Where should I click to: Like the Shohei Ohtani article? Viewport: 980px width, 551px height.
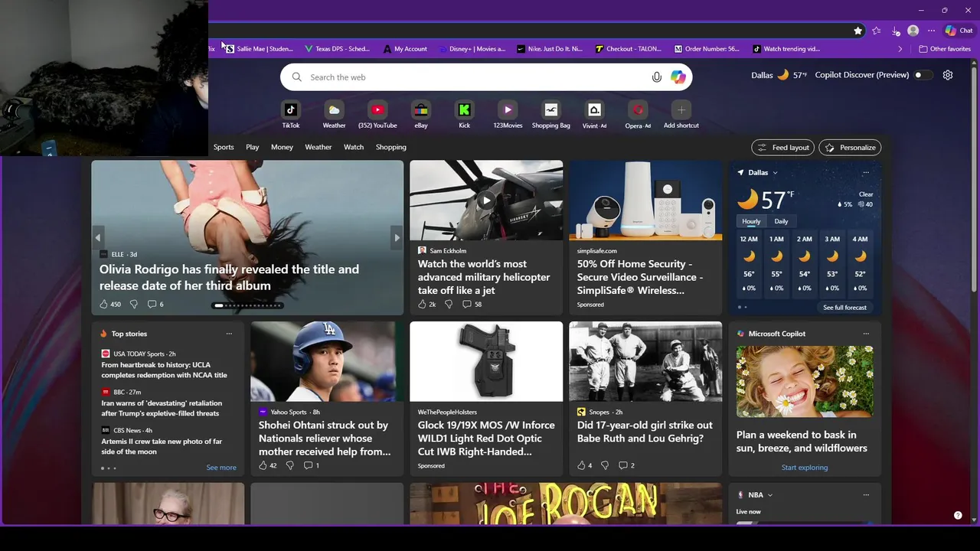pos(268,465)
